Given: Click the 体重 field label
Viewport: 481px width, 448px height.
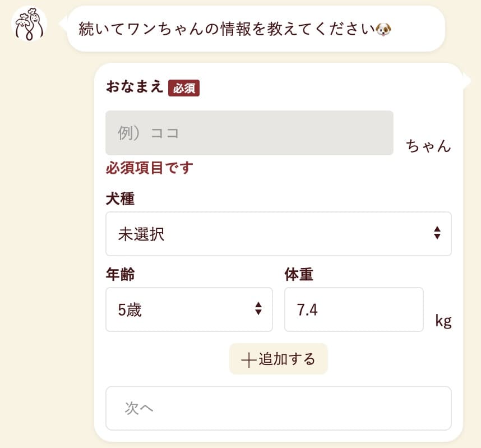Looking at the screenshot, I should (x=299, y=275).
